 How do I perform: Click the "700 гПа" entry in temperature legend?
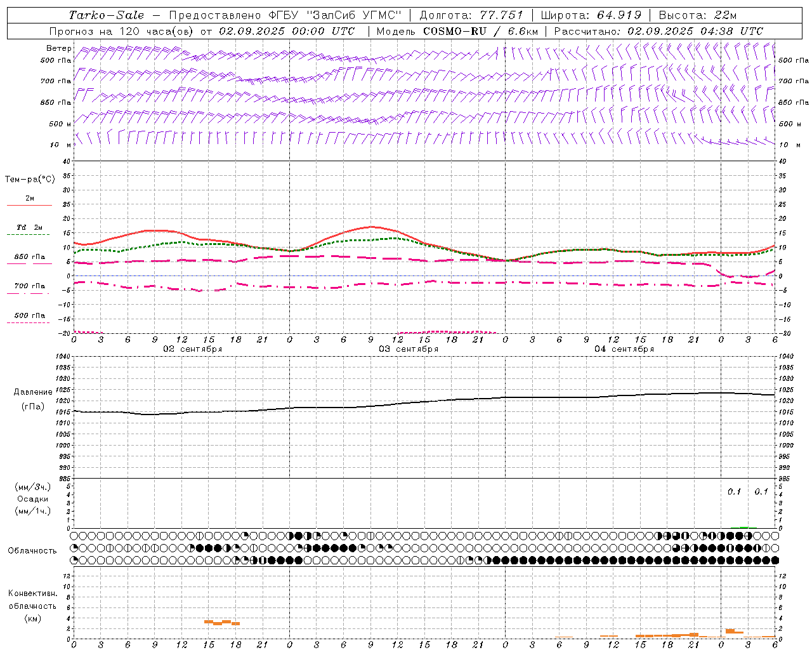tap(30, 286)
